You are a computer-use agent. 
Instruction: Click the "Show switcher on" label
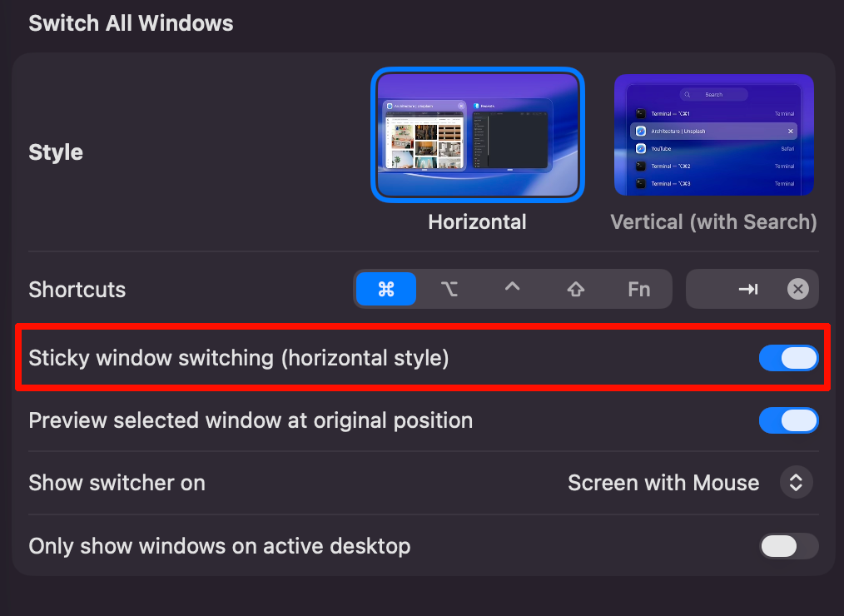pos(117,483)
